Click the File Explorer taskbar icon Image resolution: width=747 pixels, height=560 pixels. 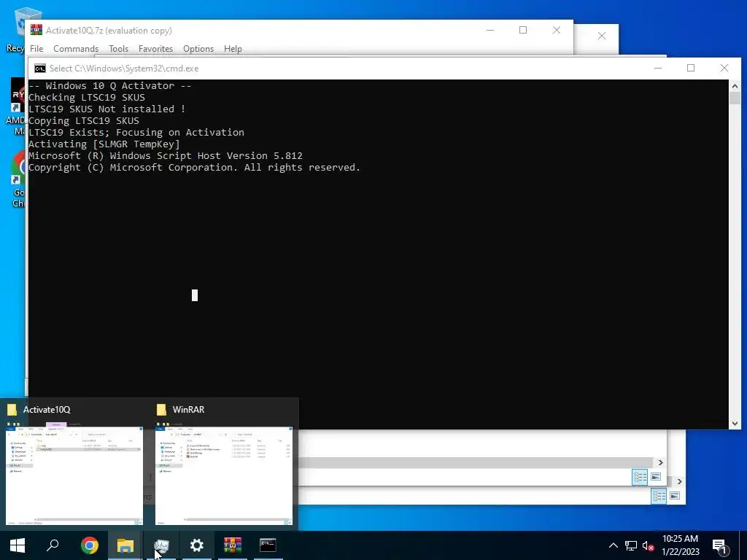click(x=125, y=545)
